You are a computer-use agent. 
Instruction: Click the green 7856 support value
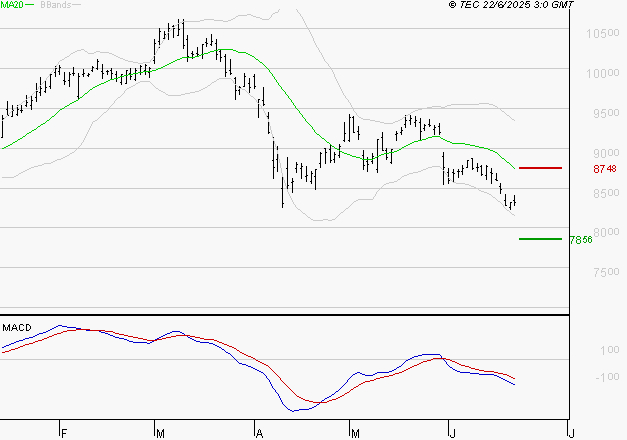point(581,240)
